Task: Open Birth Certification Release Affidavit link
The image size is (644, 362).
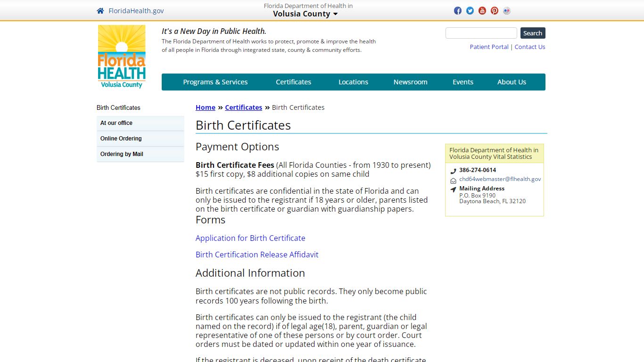Action: click(257, 255)
